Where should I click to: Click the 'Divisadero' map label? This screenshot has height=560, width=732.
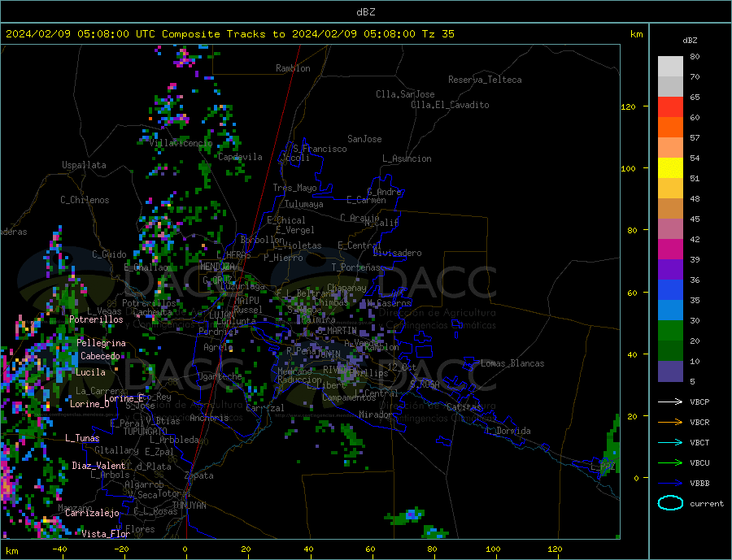(397, 253)
